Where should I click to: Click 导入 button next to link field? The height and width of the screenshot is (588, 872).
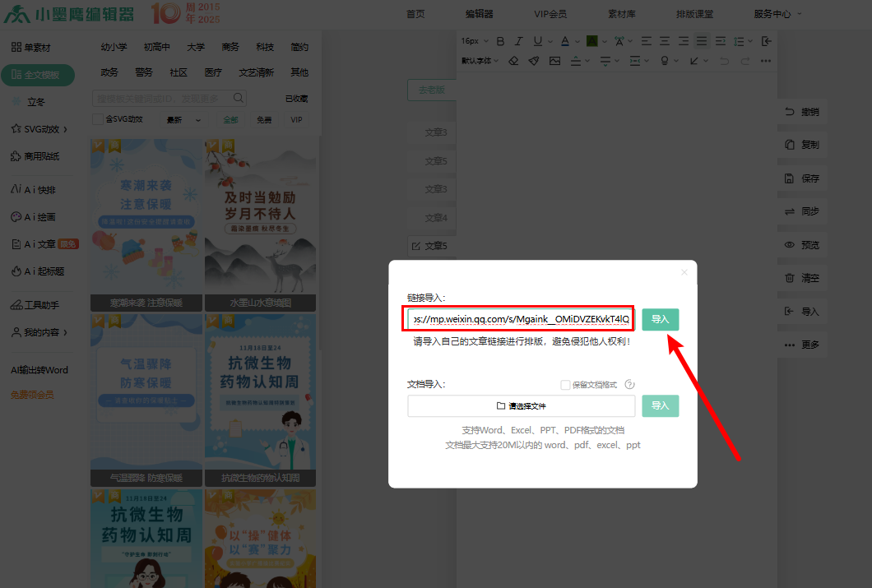click(660, 319)
